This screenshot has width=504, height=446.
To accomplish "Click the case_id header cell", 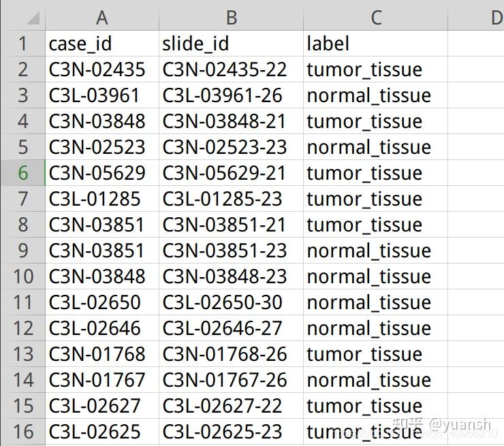I will tap(101, 44).
